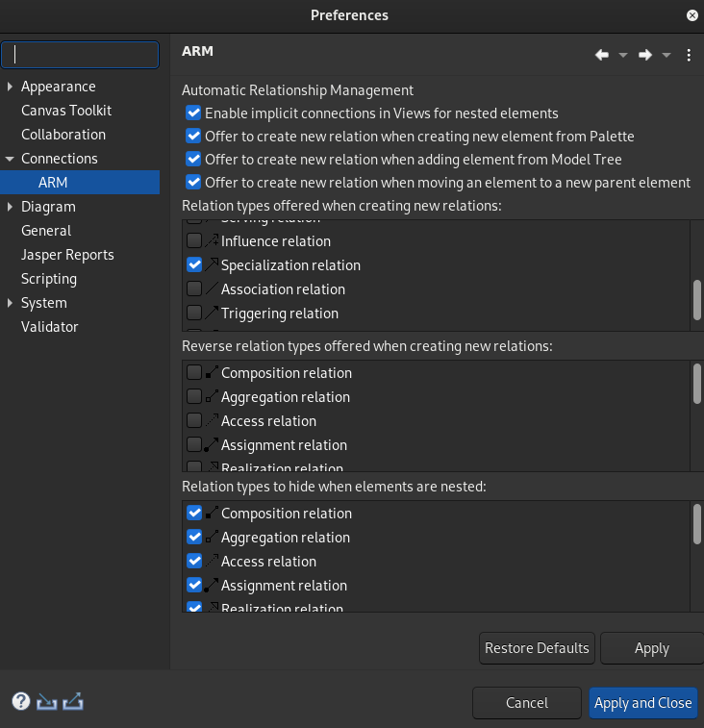Click Assignment relation icon in nested-hide list

(212, 585)
